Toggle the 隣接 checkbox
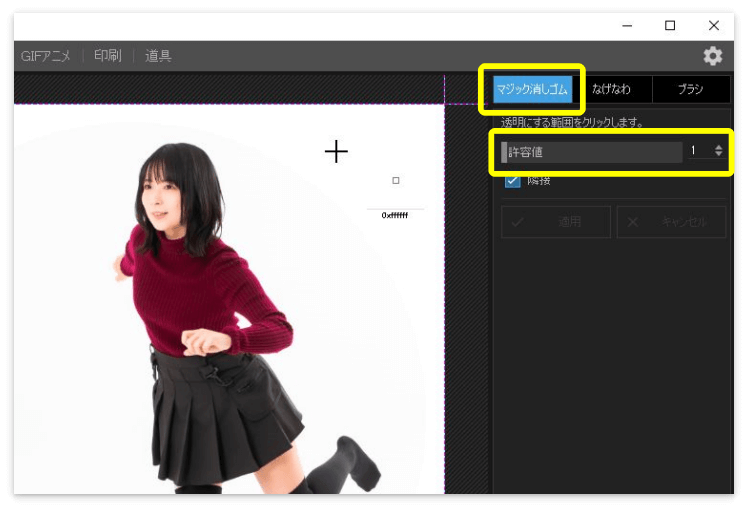Viewport: 748px width, 509px height. (512, 180)
